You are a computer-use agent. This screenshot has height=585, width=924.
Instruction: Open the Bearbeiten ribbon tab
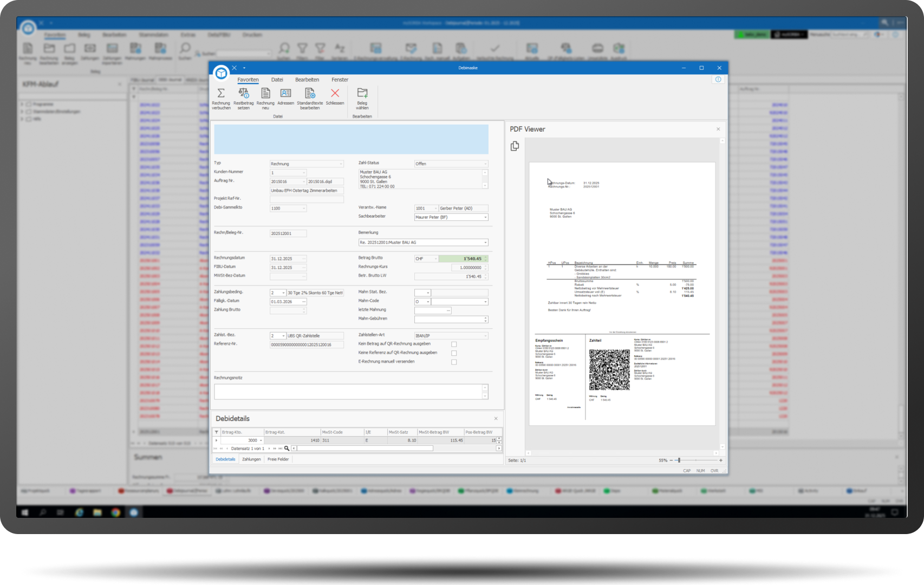307,80
